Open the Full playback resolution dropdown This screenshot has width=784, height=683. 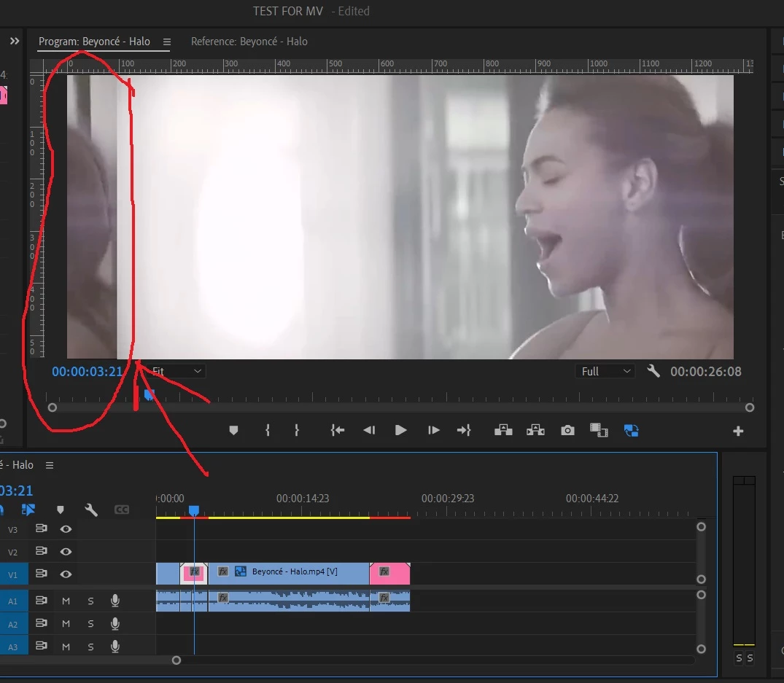click(605, 371)
